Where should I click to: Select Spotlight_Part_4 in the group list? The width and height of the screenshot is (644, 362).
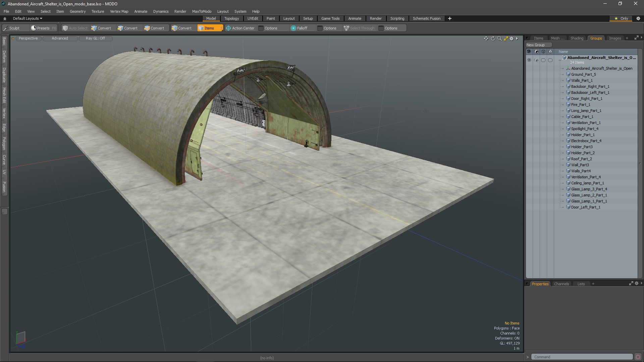click(585, 129)
